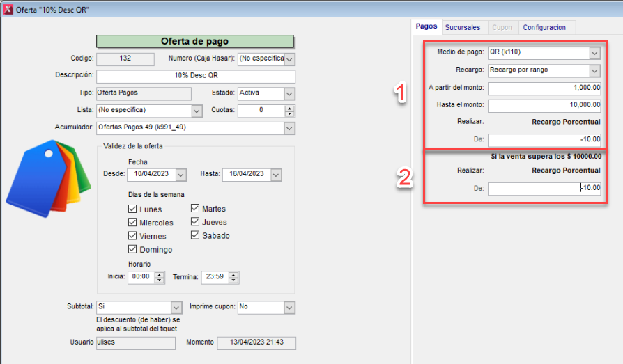
Task: Open the Configuracion tab
Action: click(x=545, y=27)
